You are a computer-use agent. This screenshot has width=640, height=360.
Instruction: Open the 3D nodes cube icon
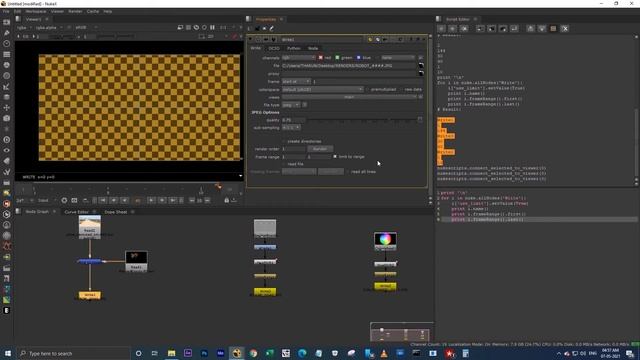[x=7, y=118]
